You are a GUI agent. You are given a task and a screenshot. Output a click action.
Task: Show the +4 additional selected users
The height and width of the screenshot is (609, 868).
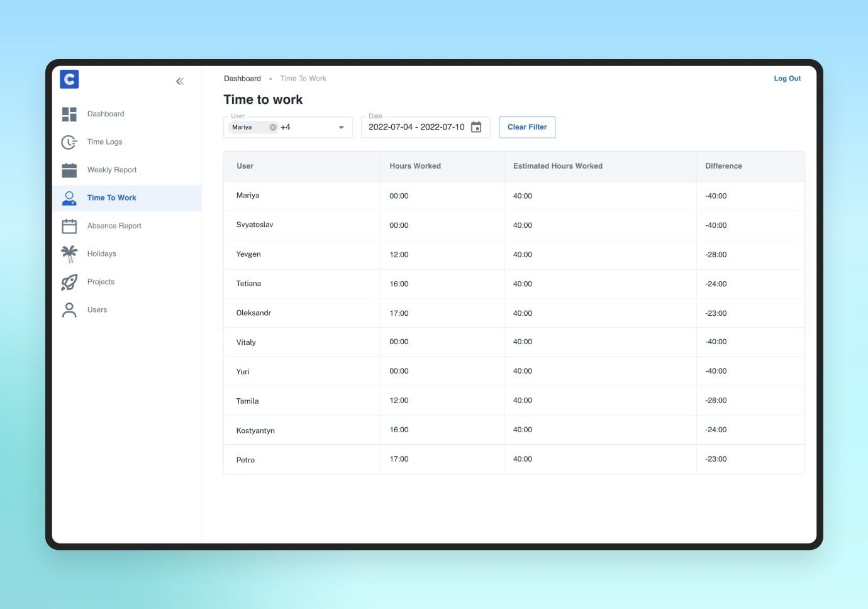click(x=286, y=127)
